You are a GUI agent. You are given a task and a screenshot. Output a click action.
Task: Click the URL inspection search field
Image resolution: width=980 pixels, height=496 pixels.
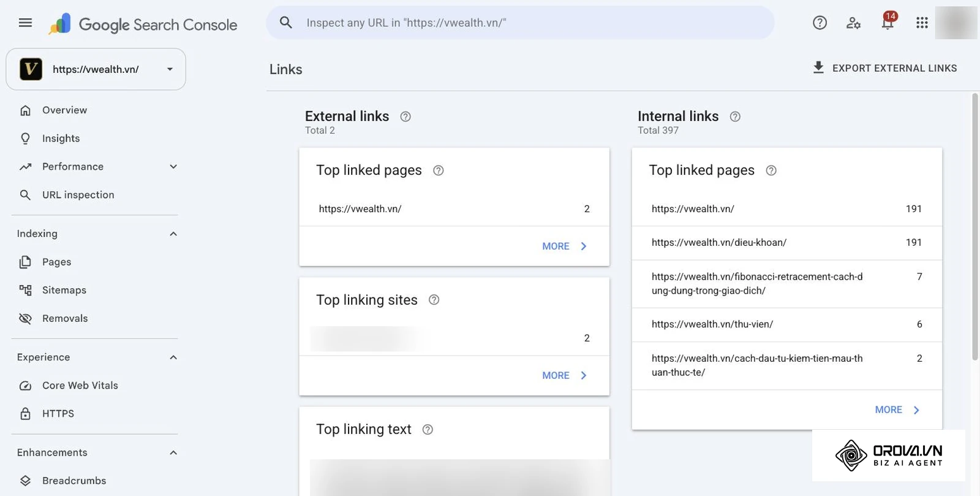pos(520,23)
